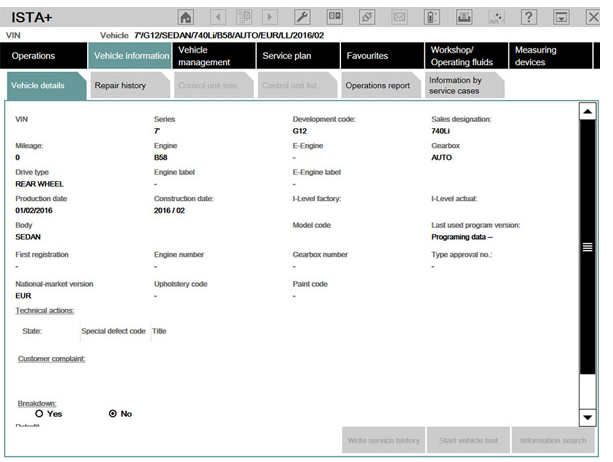The image size is (613, 462).
Task: Click the Information search button
Action: [x=553, y=441]
